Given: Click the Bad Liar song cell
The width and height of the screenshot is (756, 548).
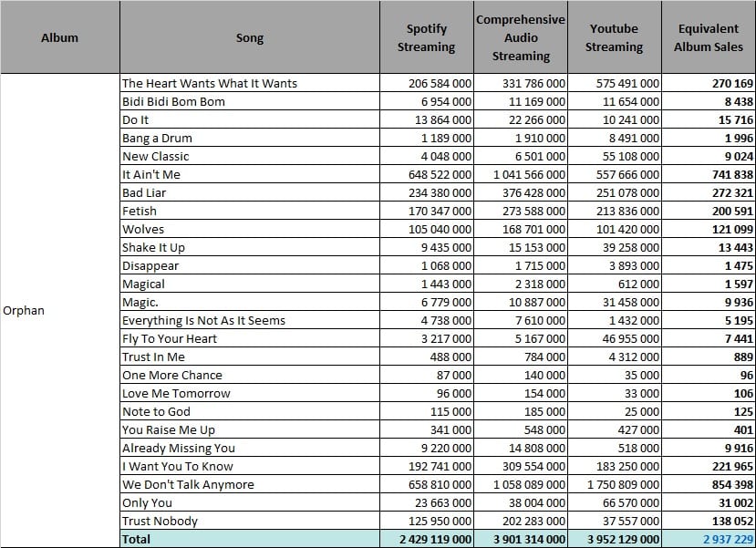Looking at the screenshot, I should [250, 192].
